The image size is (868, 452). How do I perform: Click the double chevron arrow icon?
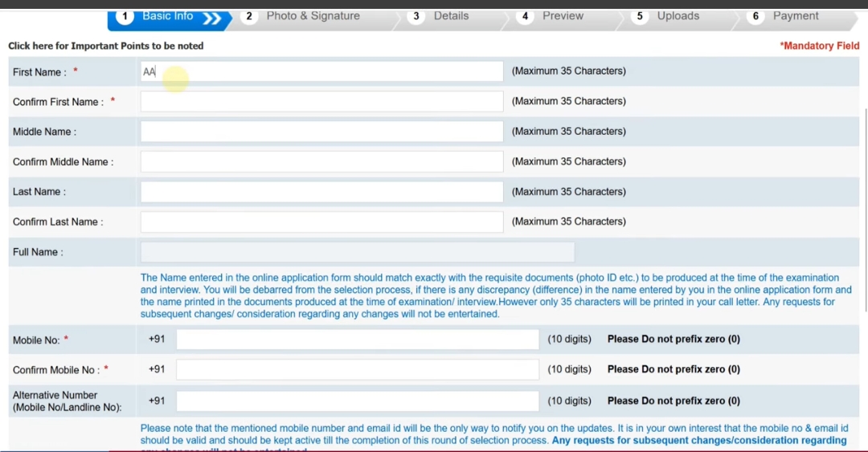click(212, 18)
